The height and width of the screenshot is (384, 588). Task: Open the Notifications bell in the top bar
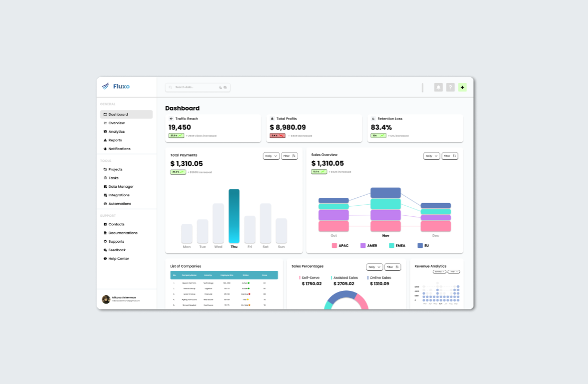pyautogui.click(x=438, y=87)
